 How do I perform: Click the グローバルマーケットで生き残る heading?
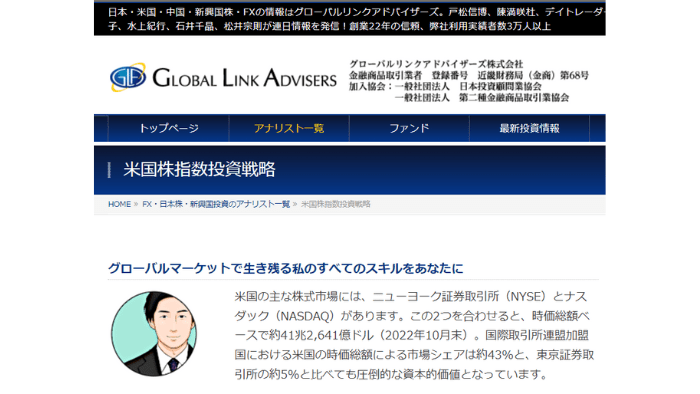pyautogui.click(x=286, y=269)
